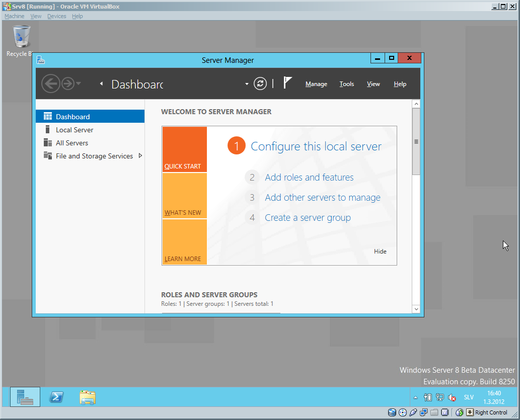Click the SLV language indicator

(x=469, y=397)
